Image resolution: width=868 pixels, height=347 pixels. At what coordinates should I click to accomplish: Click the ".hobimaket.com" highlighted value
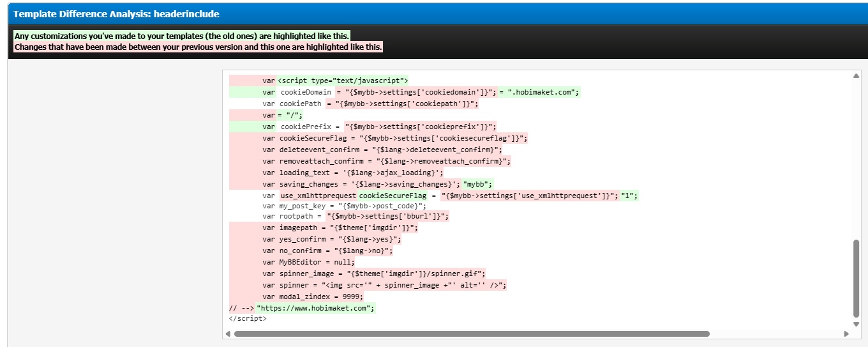click(539, 92)
